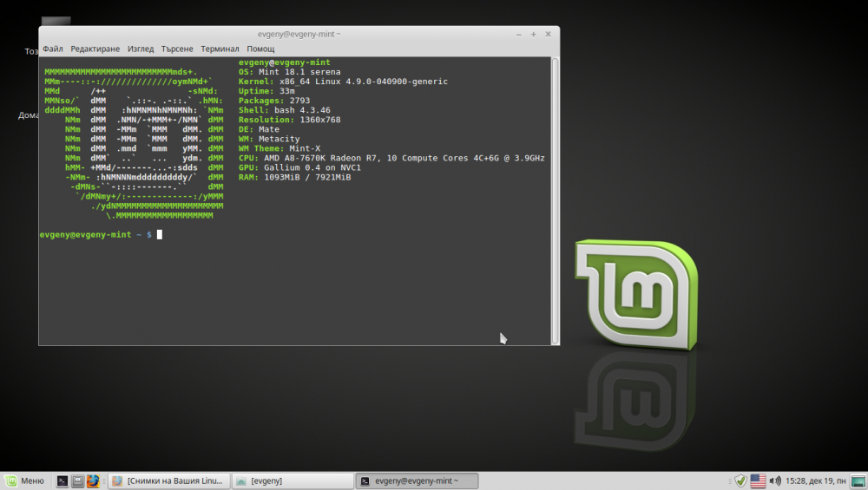This screenshot has width=868, height=490.
Task: Click the file manager launcher icon on panel
Action: point(77,481)
